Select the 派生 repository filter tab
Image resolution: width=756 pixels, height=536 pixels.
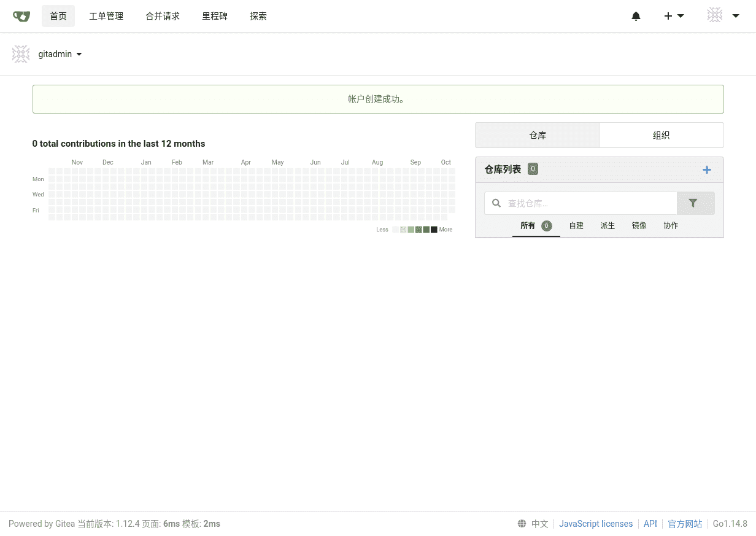pos(607,225)
